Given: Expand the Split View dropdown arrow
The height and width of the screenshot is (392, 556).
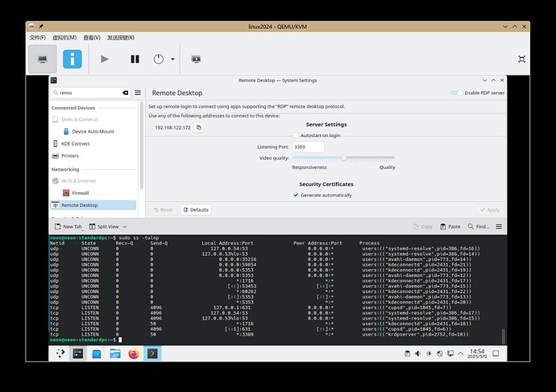Looking at the screenshot, I should [x=124, y=227].
